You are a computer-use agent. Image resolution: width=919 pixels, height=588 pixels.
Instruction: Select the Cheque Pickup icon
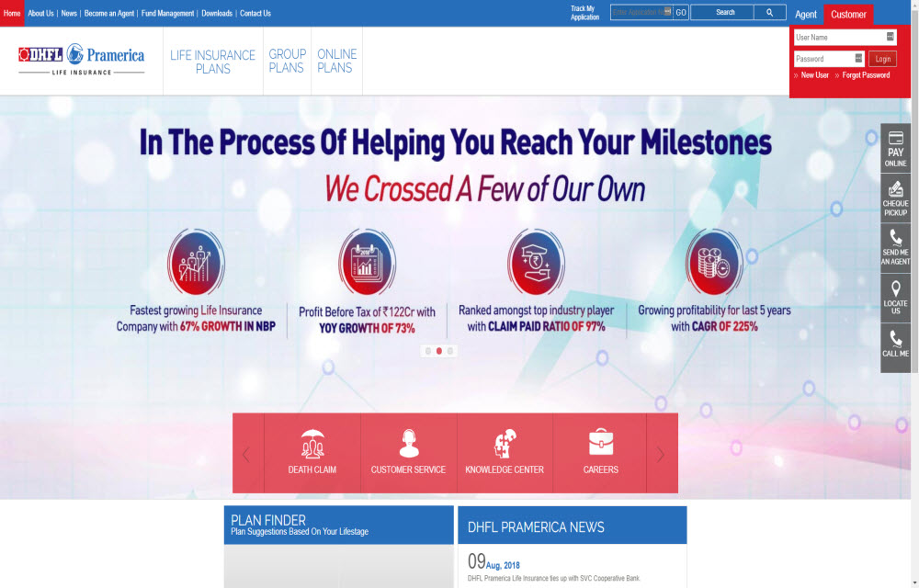coord(894,196)
